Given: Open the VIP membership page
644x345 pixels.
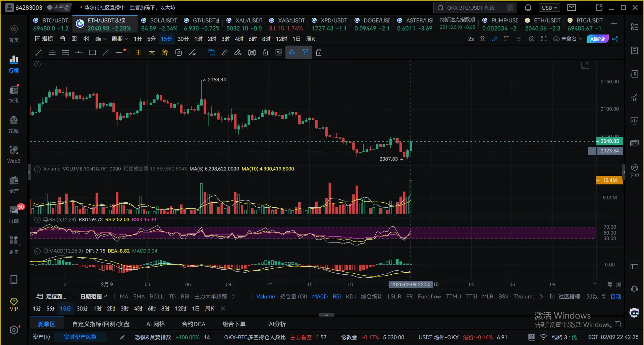Looking at the screenshot, I should [x=14, y=305].
